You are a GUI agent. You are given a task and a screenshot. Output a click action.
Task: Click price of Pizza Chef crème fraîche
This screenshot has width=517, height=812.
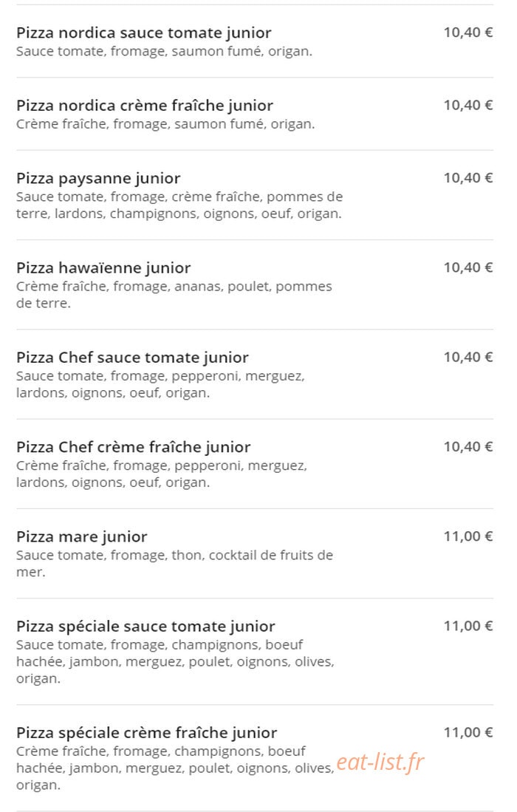[x=468, y=446]
